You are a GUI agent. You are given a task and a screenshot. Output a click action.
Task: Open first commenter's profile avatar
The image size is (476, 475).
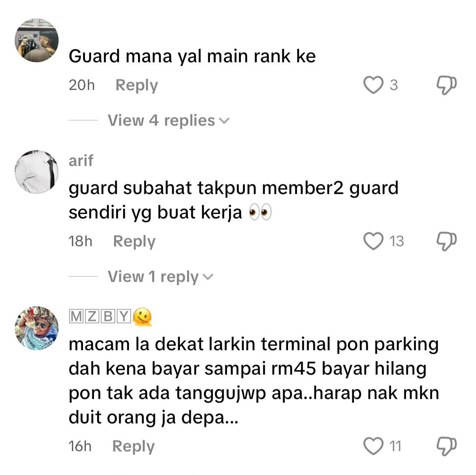point(37,40)
